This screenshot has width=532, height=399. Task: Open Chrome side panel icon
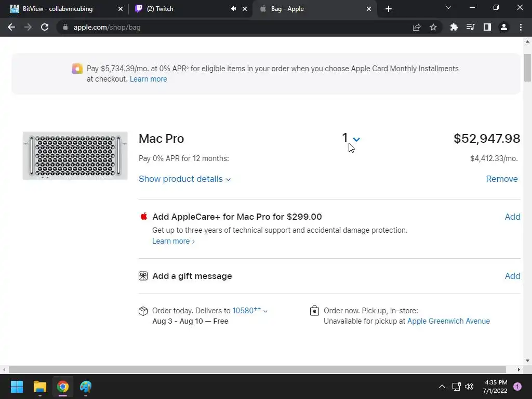point(487,27)
